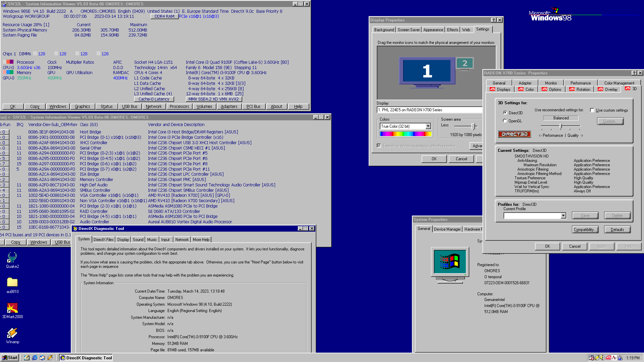Click the SiI 0680 ATA/133 Controller row
Screen dimensions: 644x362
(x=174, y=212)
